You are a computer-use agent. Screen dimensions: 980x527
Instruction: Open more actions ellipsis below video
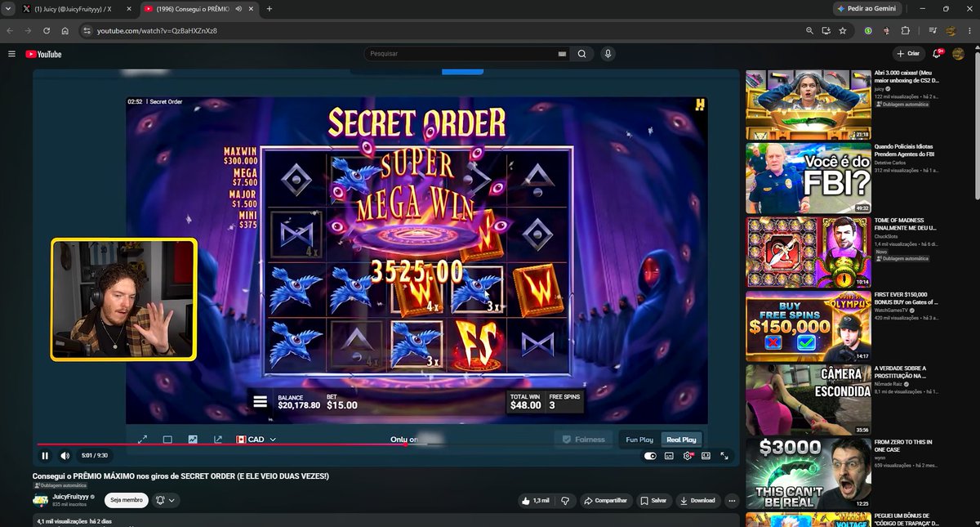point(732,500)
